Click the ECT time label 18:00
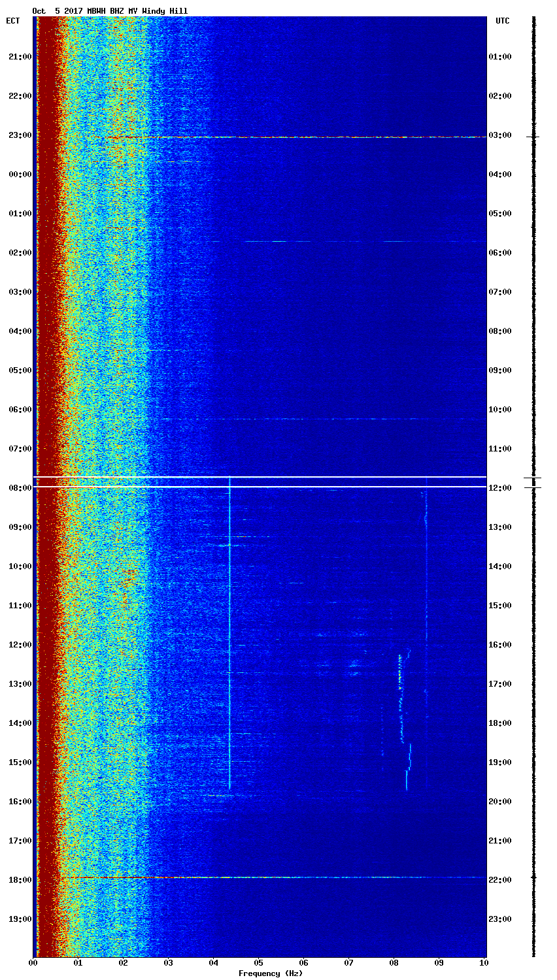Image resolution: width=557 pixels, height=980 pixels. [20, 880]
